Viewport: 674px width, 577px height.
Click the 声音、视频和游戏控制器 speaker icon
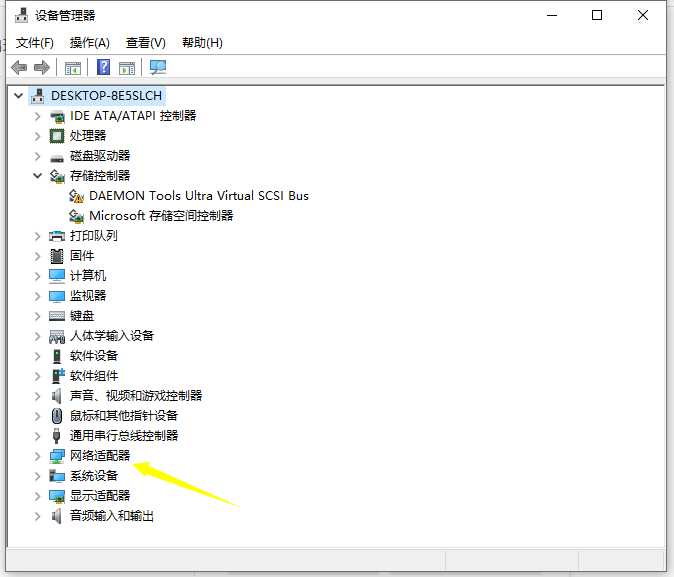pos(56,396)
